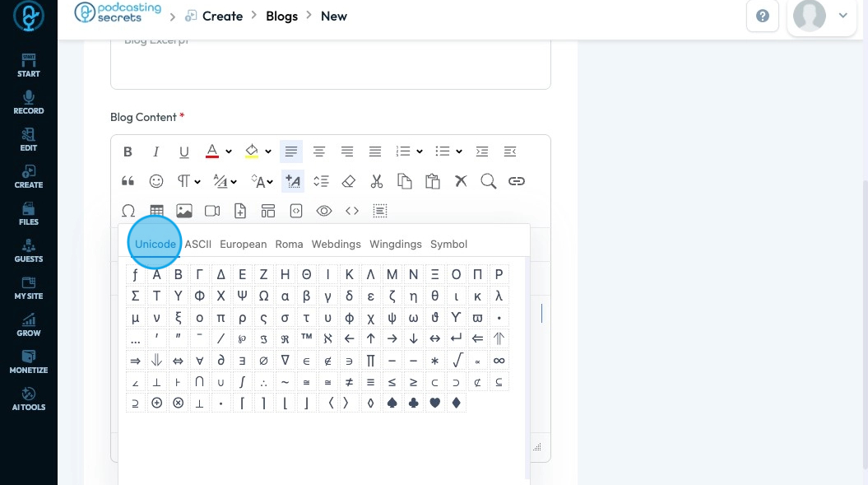Paste from clipboard icon
Viewport: 868px width, 485px height.
433,181
